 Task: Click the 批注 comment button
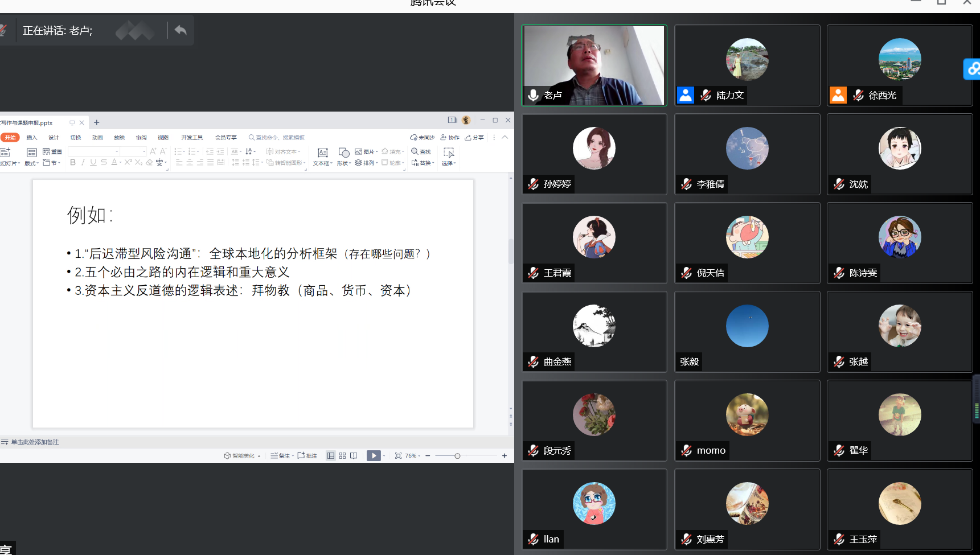click(307, 456)
